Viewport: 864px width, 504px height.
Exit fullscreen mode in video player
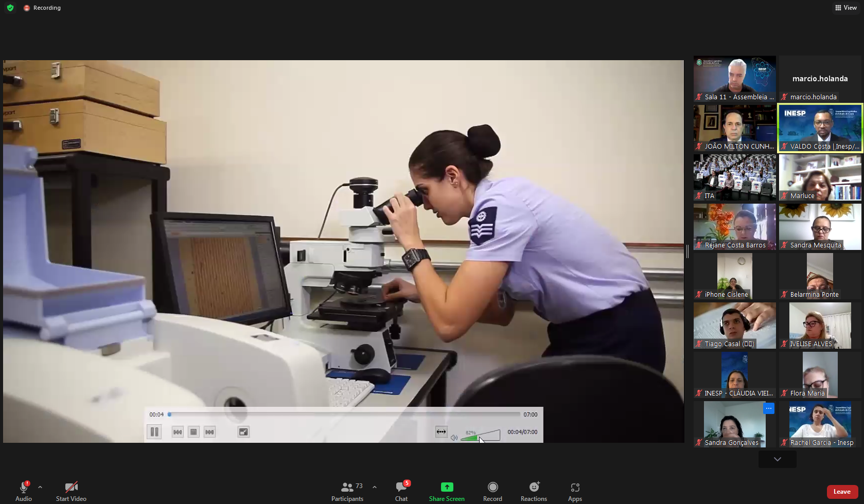point(243,432)
